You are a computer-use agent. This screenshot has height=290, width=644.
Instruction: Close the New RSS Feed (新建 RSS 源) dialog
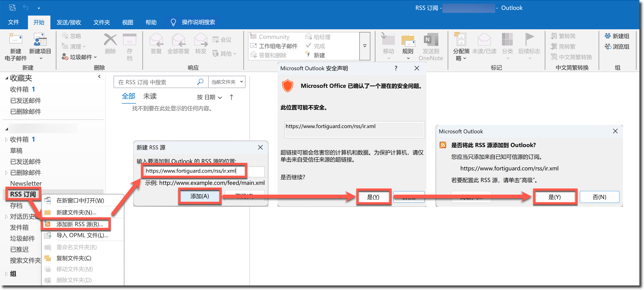click(260, 148)
